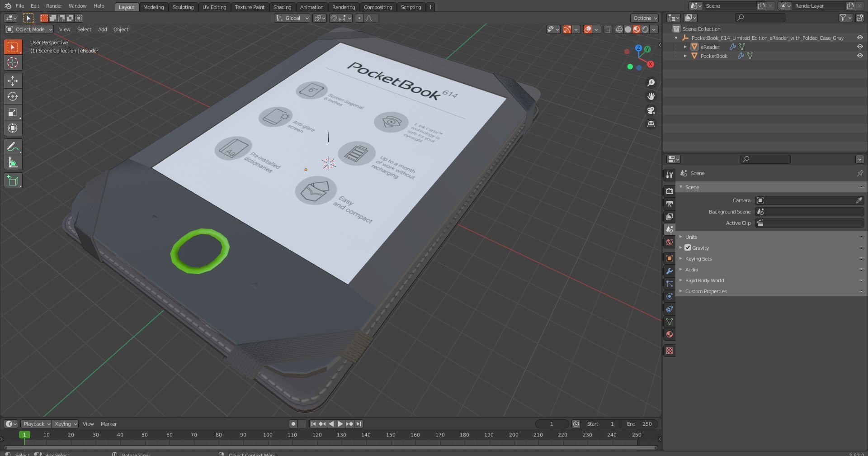Image resolution: width=868 pixels, height=456 pixels.
Task: Click the zoom viewport magnifier icon
Action: [x=651, y=83]
